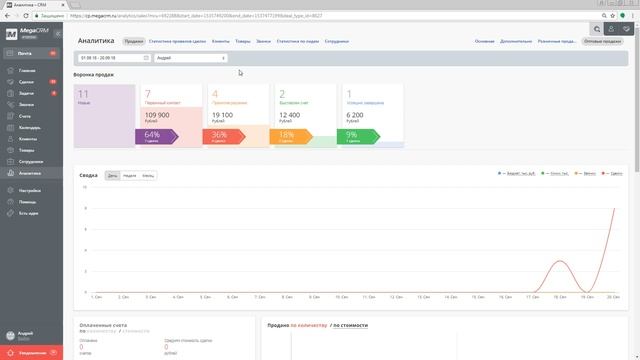This screenshot has width=640, height=360.
Task: Open Настройки in the sidebar
Action: 29,191
